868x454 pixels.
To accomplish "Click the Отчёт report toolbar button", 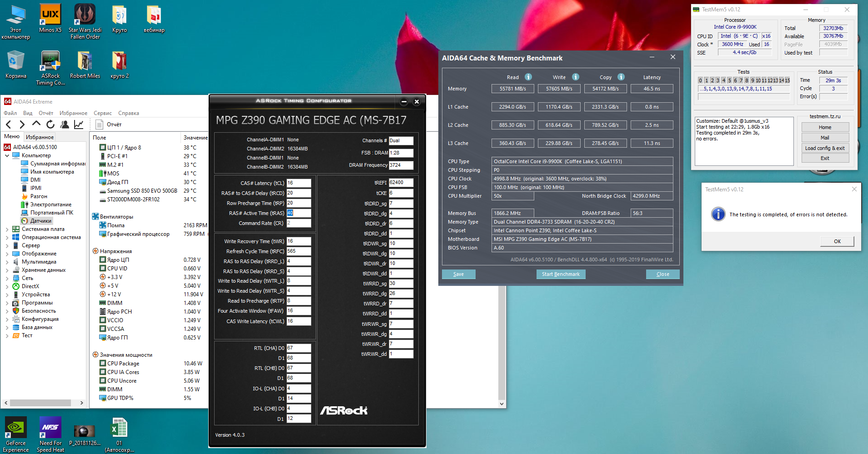I will [x=109, y=125].
